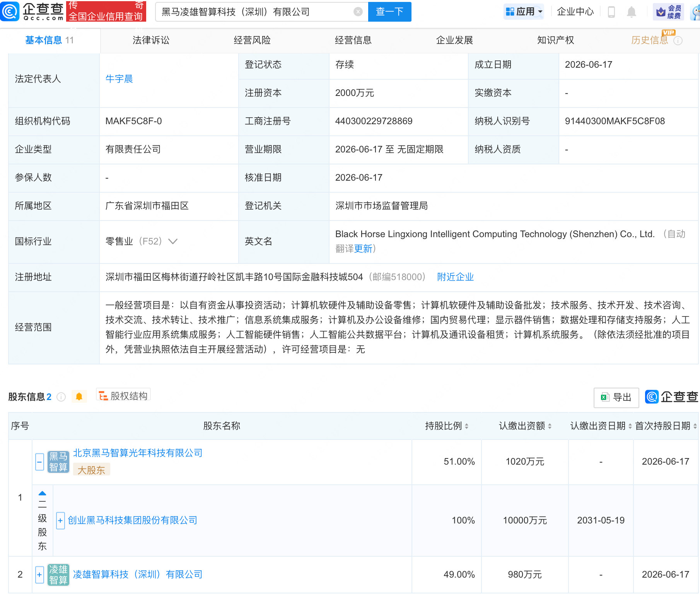Open 北京黑马智算 company logo
The image size is (700, 595).
click(x=58, y=462)
